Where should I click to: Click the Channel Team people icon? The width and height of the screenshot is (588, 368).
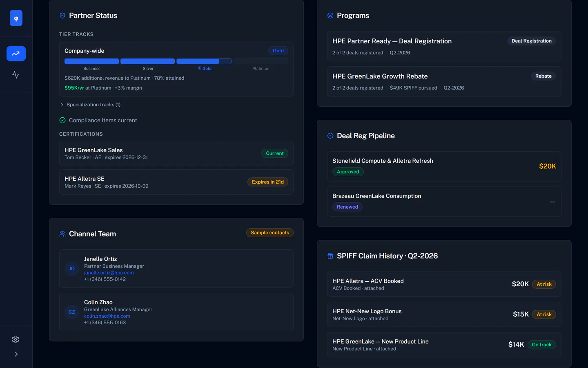pyautogui.click(x=62, y=234)
